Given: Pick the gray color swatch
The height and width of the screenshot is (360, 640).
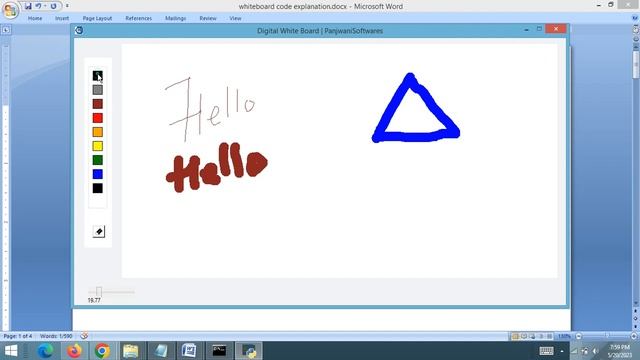Looking at the screenshot, I should (98, 90).
